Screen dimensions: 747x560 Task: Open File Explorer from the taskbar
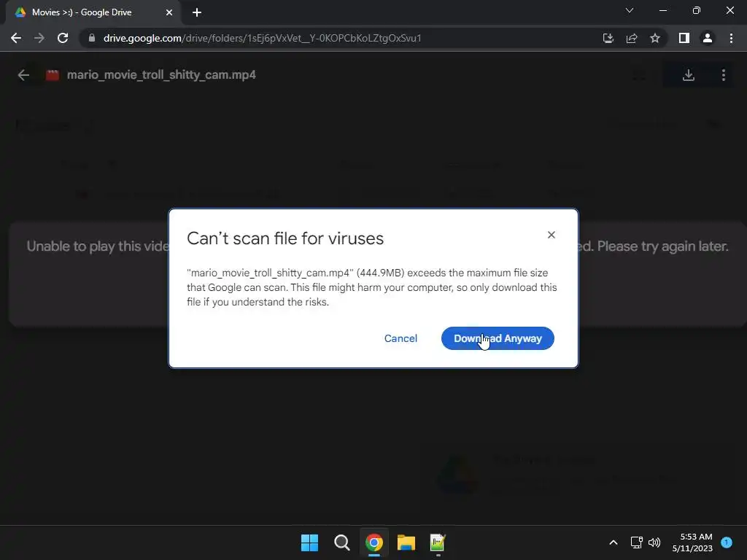[406, 542]
